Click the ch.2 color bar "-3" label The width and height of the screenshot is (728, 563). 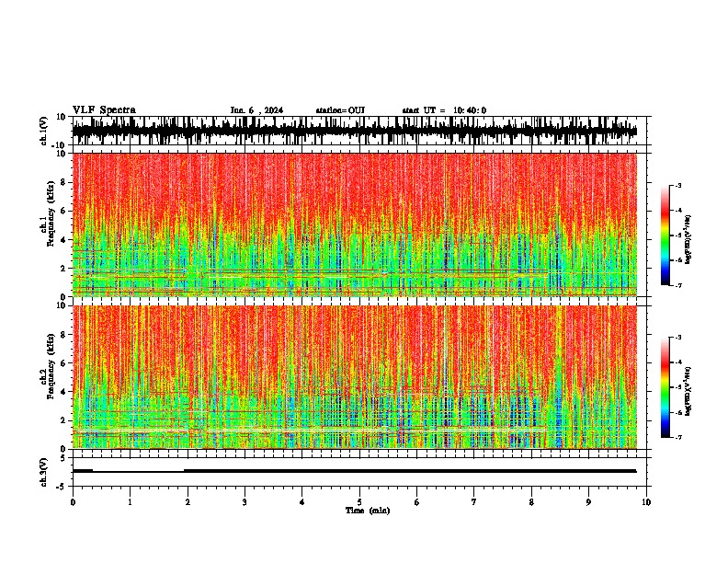[677, 338]
